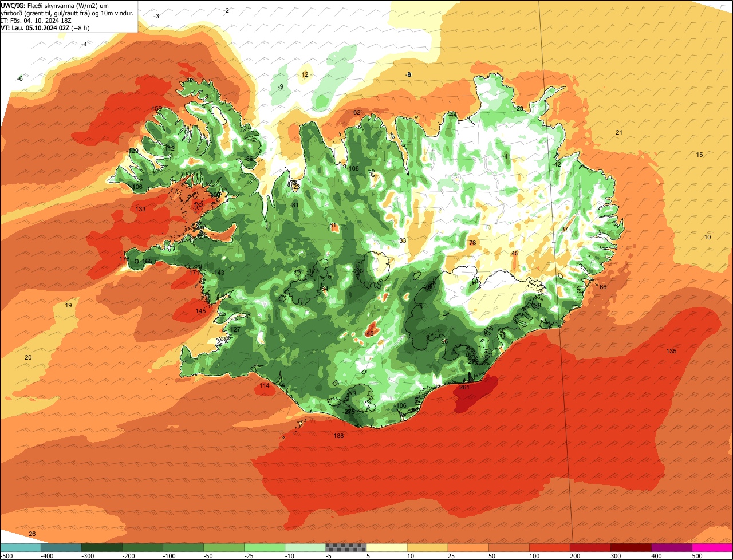Image resolution: width=733 pixels, height=560 pixels.
Task: Click the '-81' value on the map
Action: click(294, 206)
